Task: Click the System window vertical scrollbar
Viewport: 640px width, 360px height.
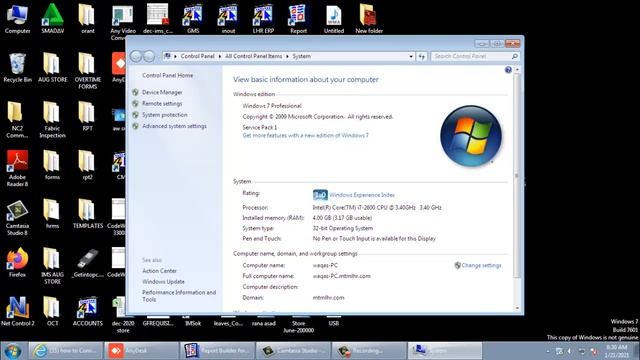Action: (517, 176)
